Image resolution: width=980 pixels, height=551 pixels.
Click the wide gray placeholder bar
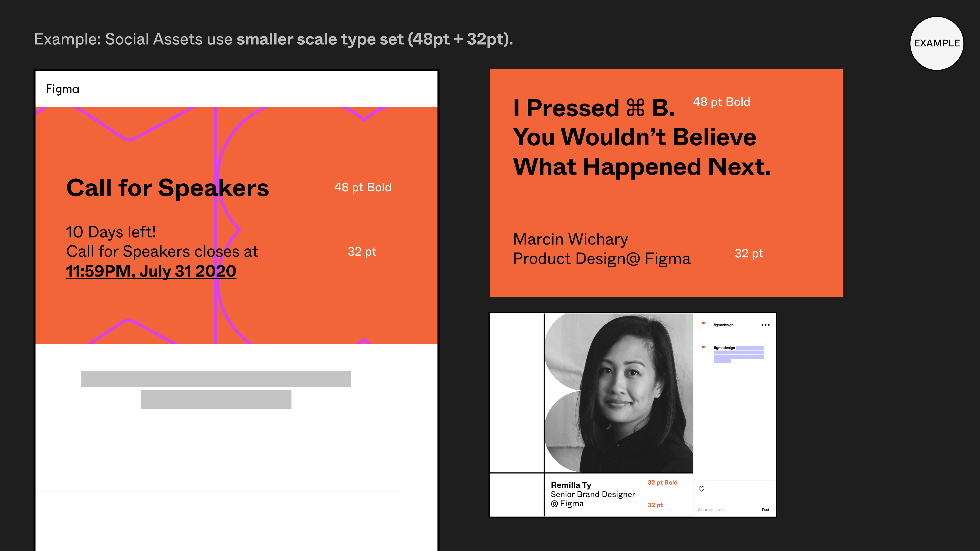(216, 379)
